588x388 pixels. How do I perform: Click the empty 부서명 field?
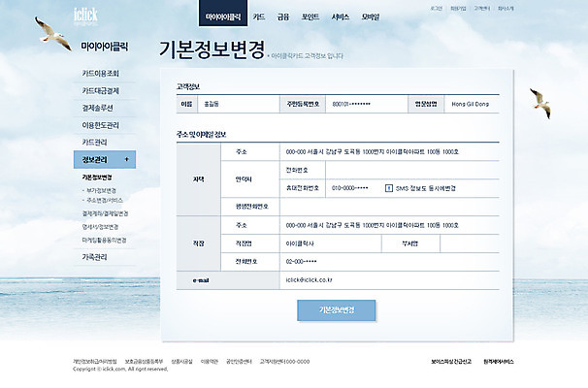tap(470, 243)
